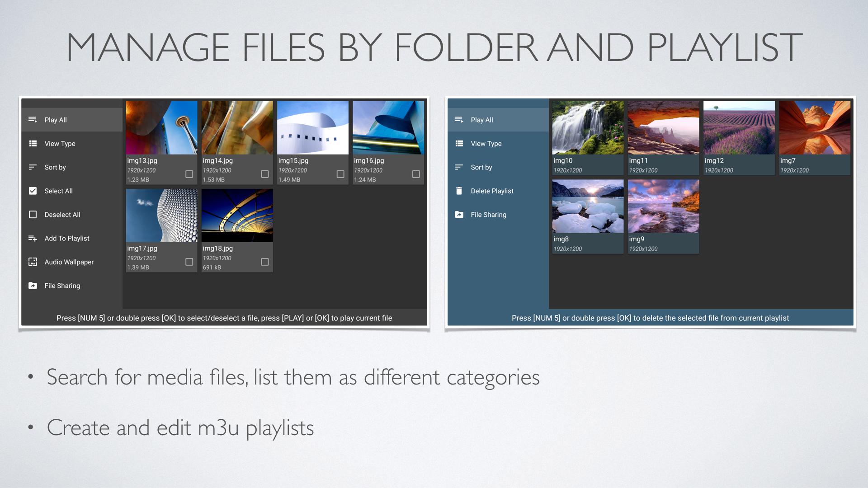The height and width of the screenshot is (488, 868).
Task: Check the checkbox for img13.jpg
Action: click(189, 174)
